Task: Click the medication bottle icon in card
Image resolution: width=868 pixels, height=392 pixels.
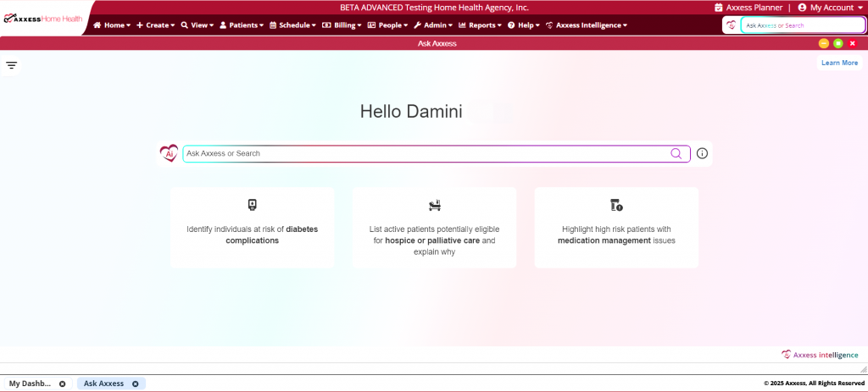Action: 616,205
